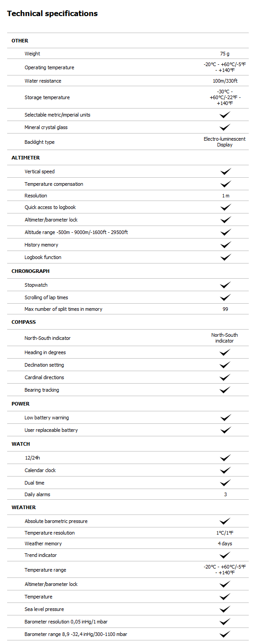Click the Bearing tracking checkmark
This screenshot has width=255, height=644.
[x=225, y=390]
